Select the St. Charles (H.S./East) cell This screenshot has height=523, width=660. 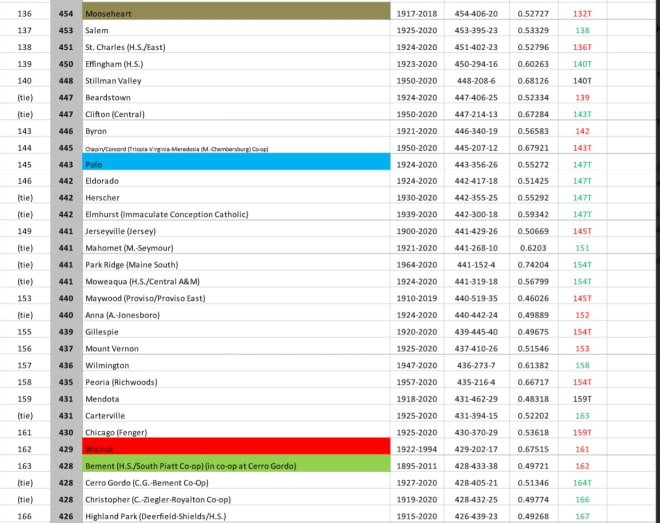click(236, 47)
